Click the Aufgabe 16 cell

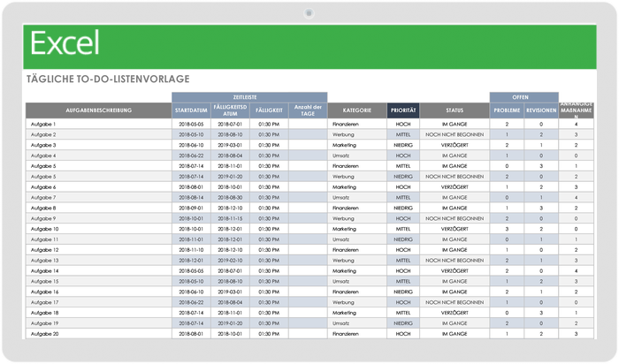[99, 292]
